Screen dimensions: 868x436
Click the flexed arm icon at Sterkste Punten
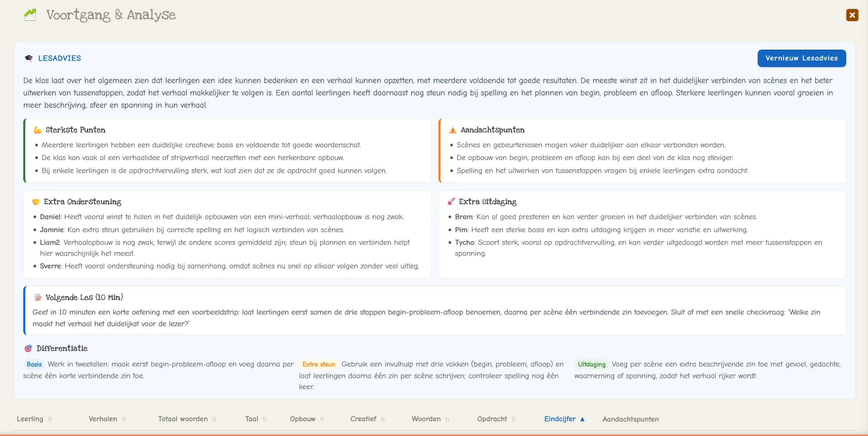pos(38,130)
